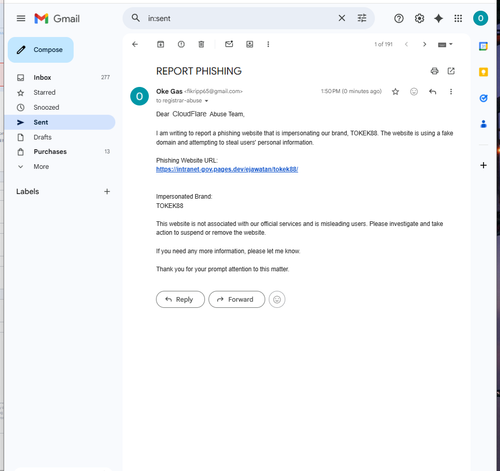Image resolution: width=500 pixels, height=471 pixels.
Task: Create new label plus icon
Action: [x=107, y=192]
